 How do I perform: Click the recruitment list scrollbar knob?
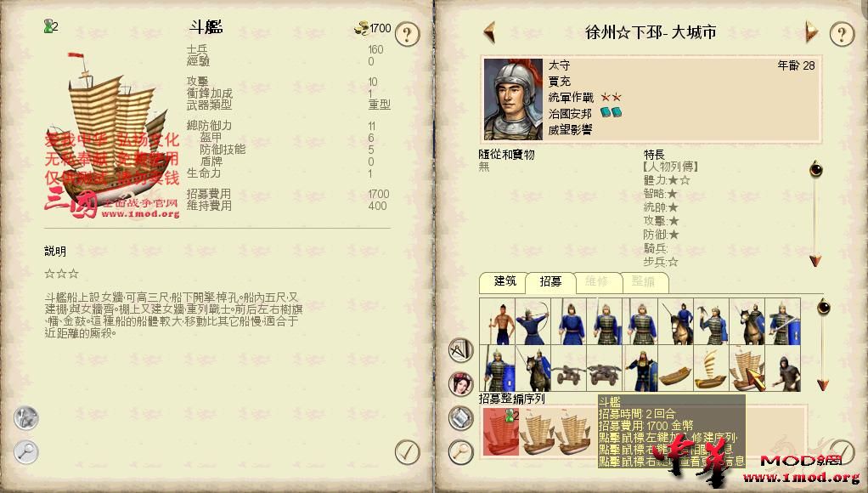[x=823, y=306]
